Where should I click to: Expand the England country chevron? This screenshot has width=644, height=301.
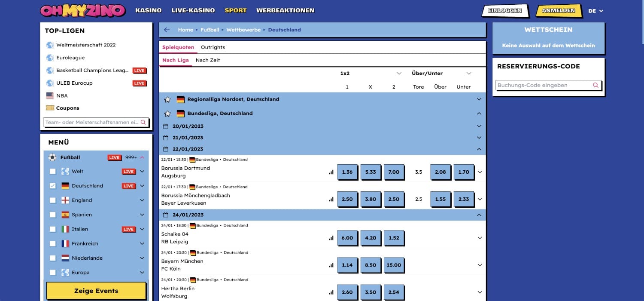[x=142, y=200]
